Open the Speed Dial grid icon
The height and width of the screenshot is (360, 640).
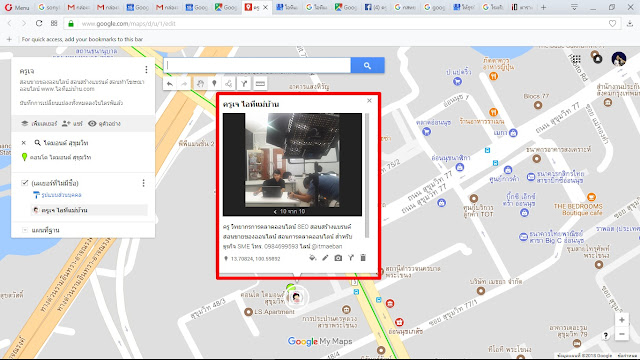point(54,23)
